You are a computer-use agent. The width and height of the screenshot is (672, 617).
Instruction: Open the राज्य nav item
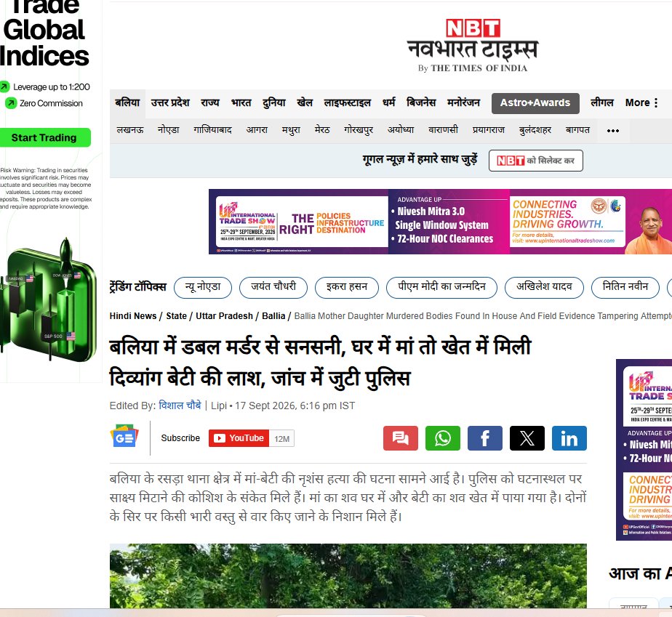210,102
